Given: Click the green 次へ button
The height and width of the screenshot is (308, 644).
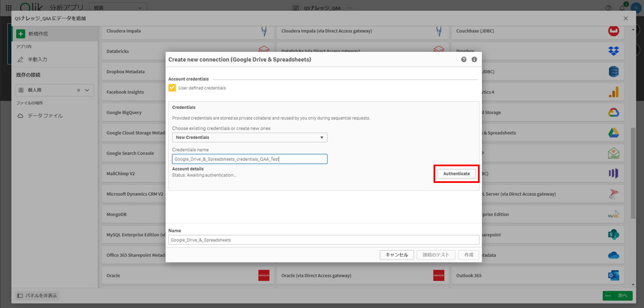Looking at the screenshot, I should pos(623,296).
